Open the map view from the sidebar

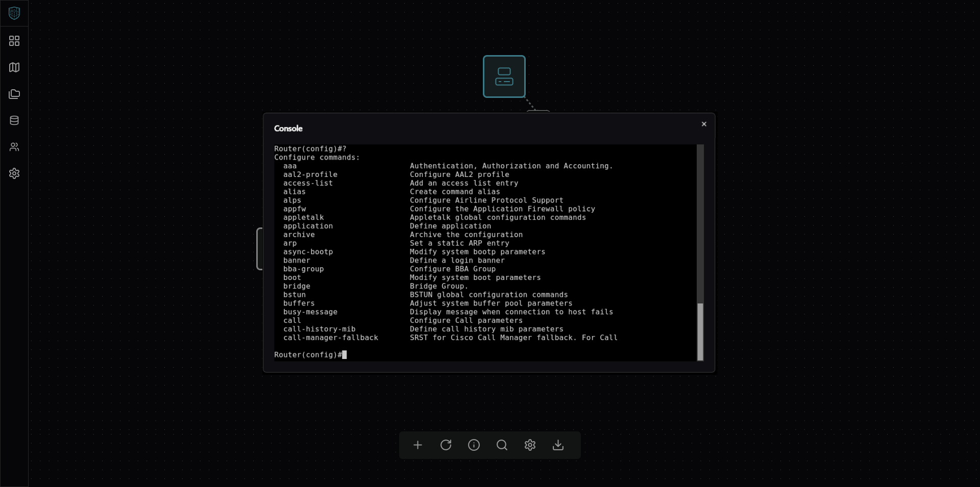(x=14, y=67)
